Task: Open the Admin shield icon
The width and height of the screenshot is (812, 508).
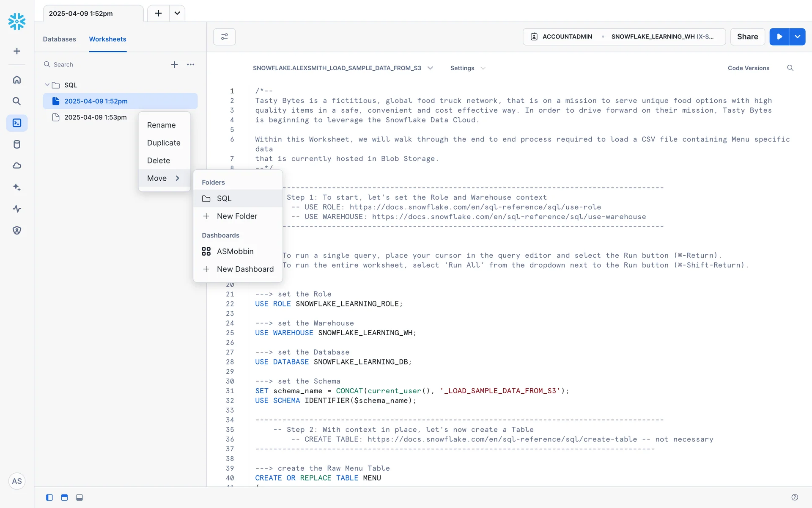Action: point(17,230)
